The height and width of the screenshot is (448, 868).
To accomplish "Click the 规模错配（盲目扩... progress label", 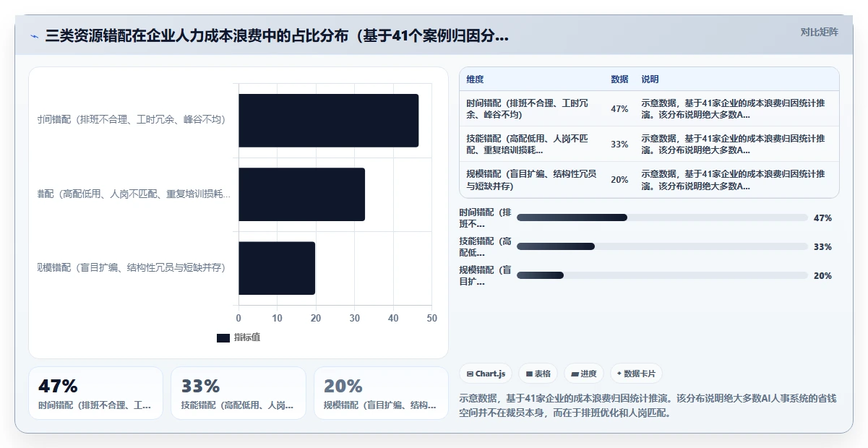I will click(x=486, y=275).
